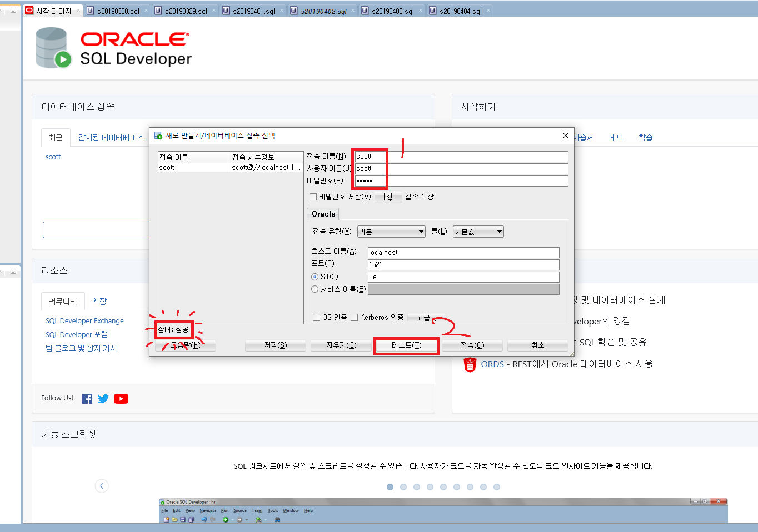Open the ORDS link

coord(492,364)
